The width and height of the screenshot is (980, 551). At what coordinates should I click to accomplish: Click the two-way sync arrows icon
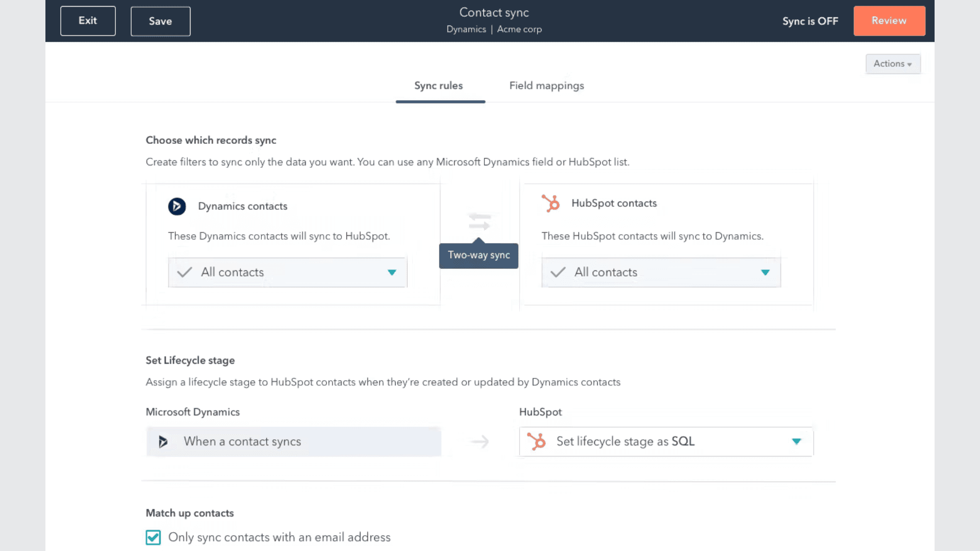[479, 221]
